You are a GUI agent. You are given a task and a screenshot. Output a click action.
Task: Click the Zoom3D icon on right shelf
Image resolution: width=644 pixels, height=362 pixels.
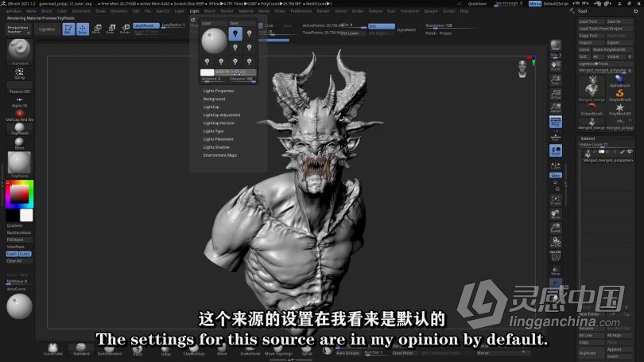556,228
